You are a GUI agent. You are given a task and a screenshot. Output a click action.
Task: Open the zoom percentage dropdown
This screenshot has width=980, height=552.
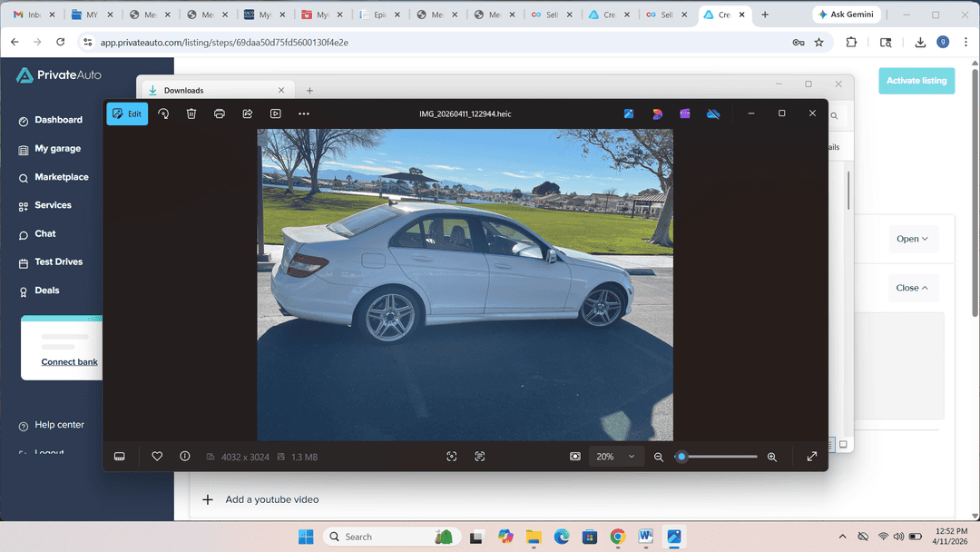[616, 456]
